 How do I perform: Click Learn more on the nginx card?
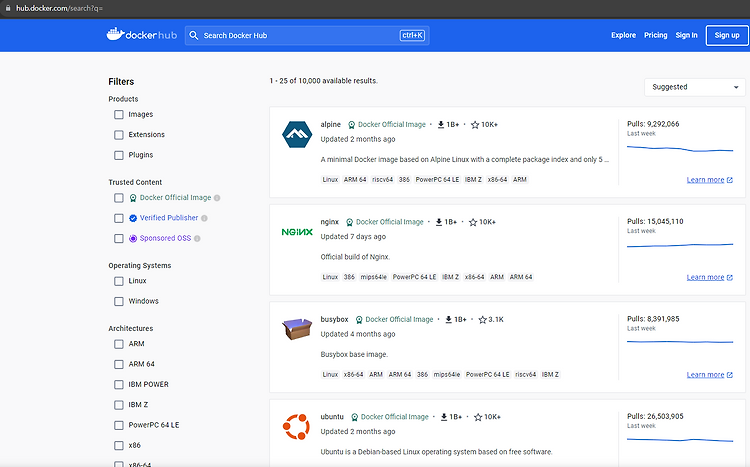pyautogui.click(x=705, y=278)
